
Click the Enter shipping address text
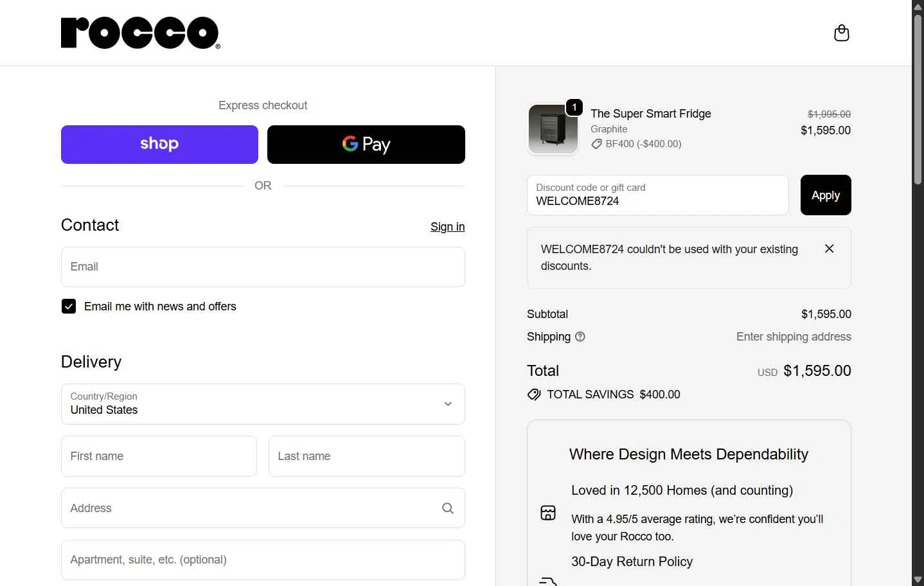[794, 337]
